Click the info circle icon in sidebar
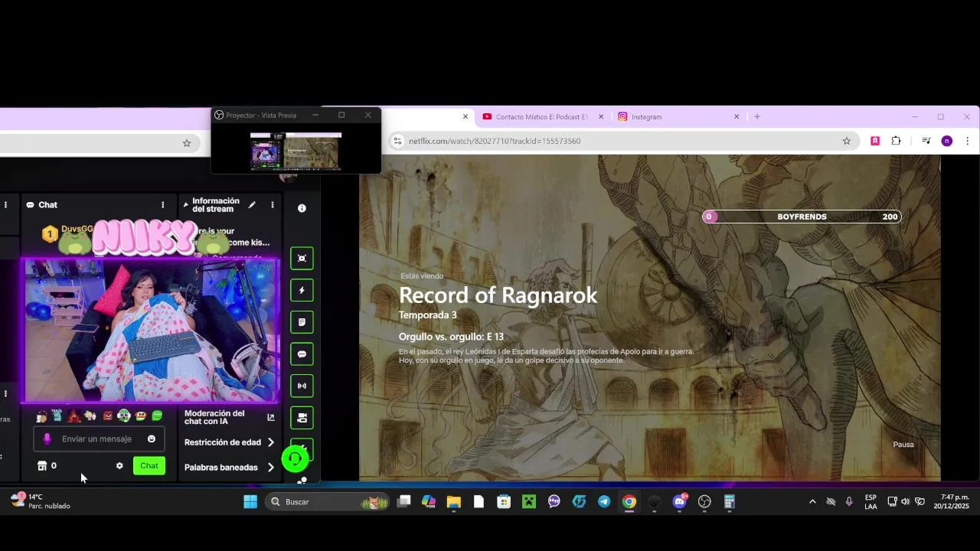Viewport: 980px width, 551px height. pos(302,208)
